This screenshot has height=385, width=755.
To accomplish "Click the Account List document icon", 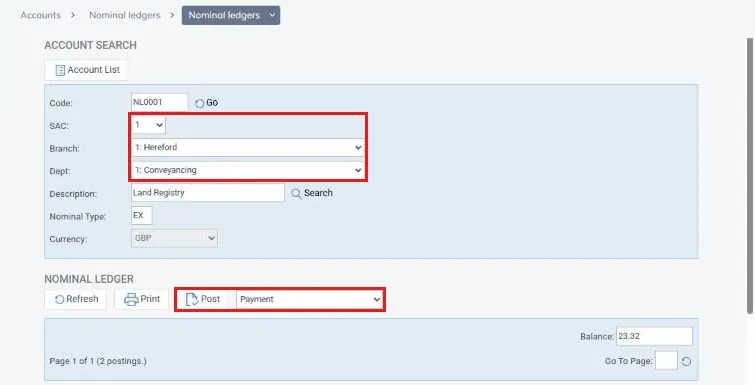I will tap(60, 70).
